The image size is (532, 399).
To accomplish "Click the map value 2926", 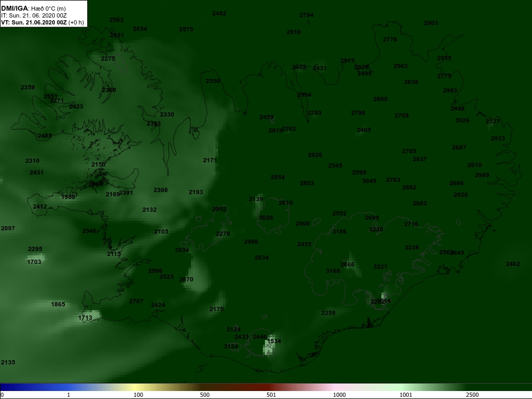I will click(x=315, y=155).
